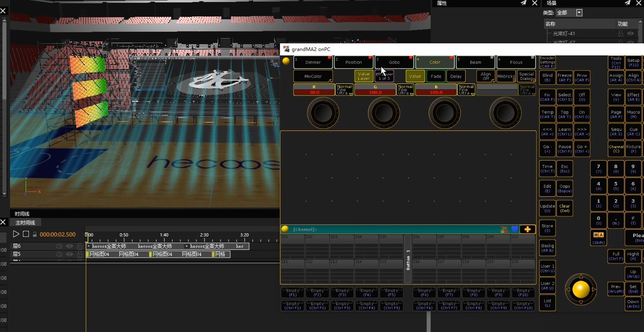Stop timeline playback
Viewport: 644px width, 332px height.
[x=26, y=234]
